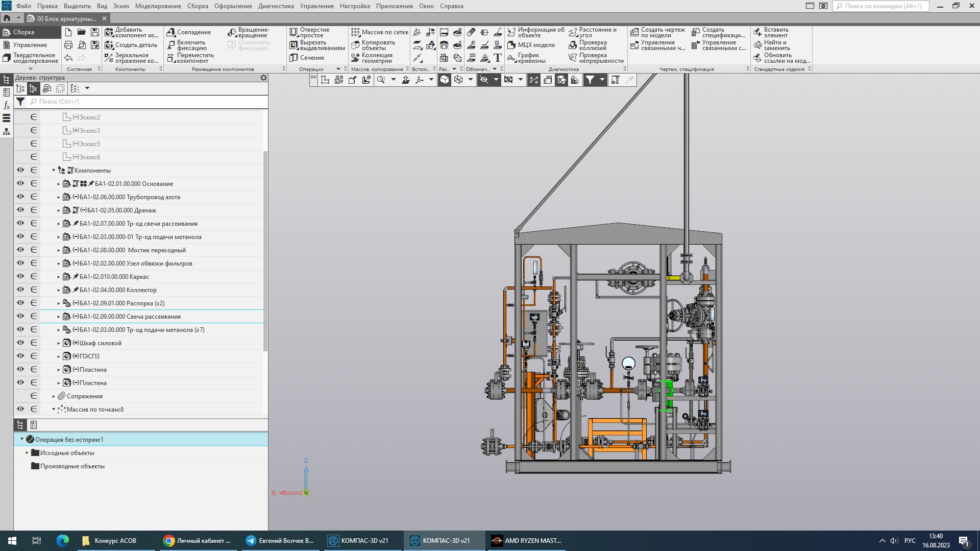Click 'Массив по сетке' icon

click(355, 32)
